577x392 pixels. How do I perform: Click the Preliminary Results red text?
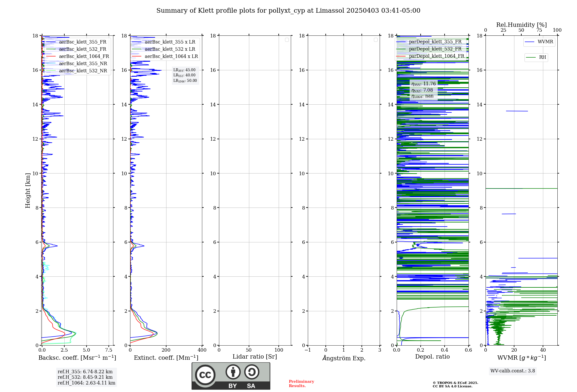[x=301, y=384]
